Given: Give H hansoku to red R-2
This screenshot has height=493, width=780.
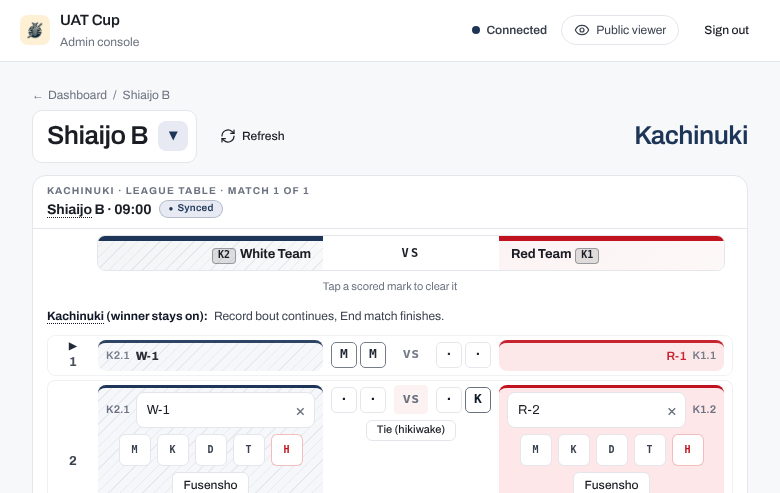Looking at the screenshot, I should coord(687,450).
